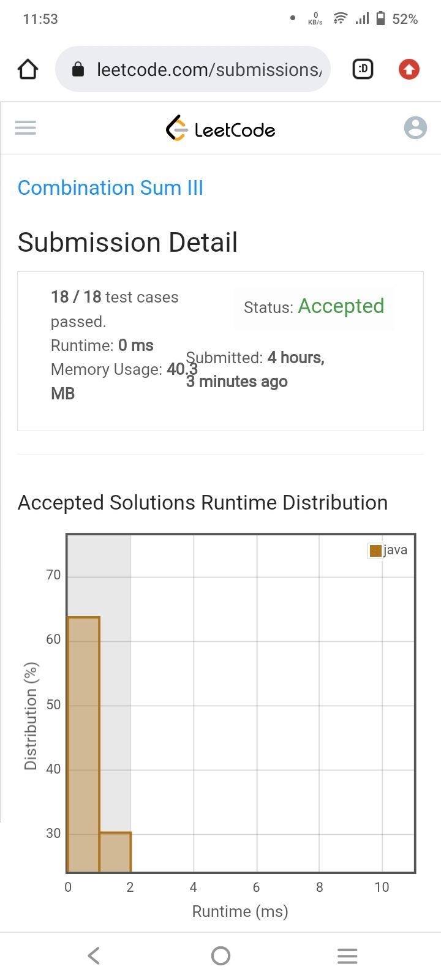The image size is (441, 980).
Task: Click the tallest 0 ms runtime bar
Action: coord(83,744)
